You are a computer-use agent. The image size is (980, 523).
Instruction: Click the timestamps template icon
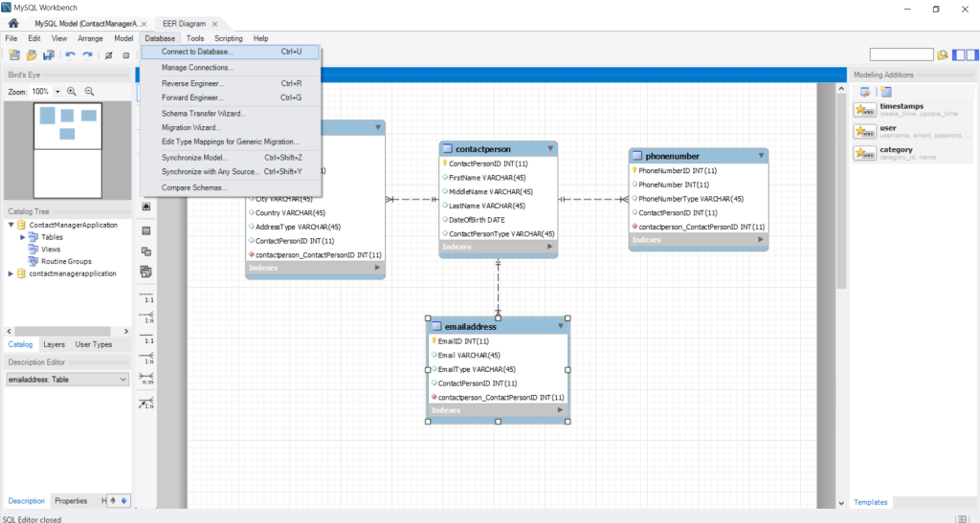[x=865, y=110]
